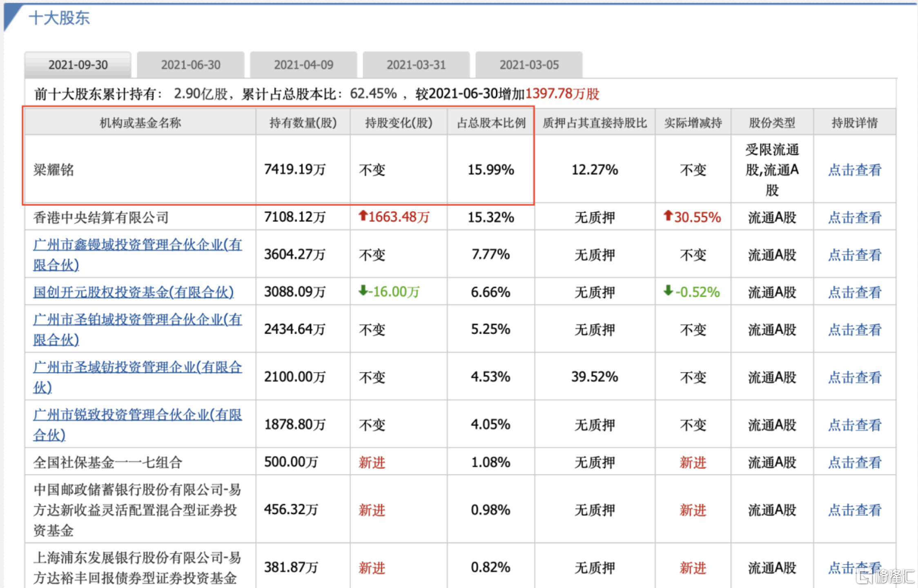Click 点击查看 in 国创开元 row
This screenshot has width=918, height=588.
(x=854, y=292)
